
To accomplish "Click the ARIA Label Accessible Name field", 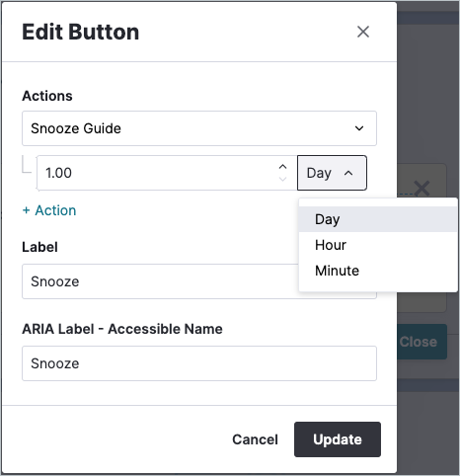I will 199,363.
